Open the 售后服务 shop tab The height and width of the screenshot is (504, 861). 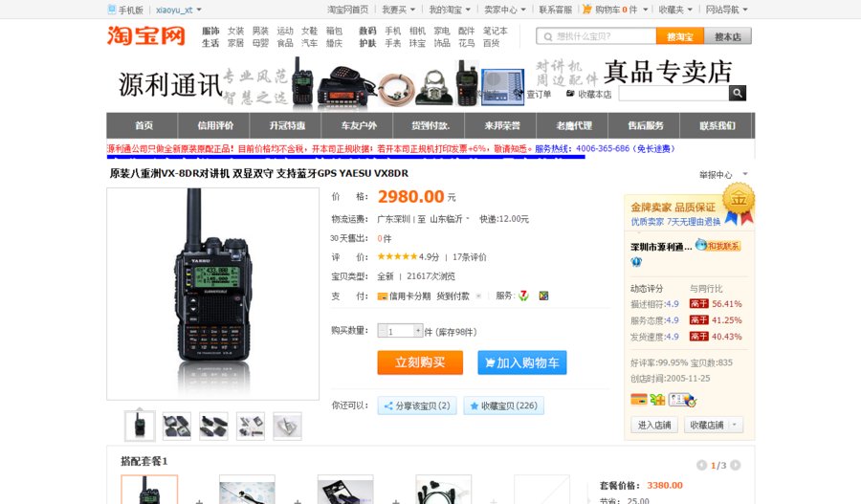pyautogui.click(x=645, y=125)
